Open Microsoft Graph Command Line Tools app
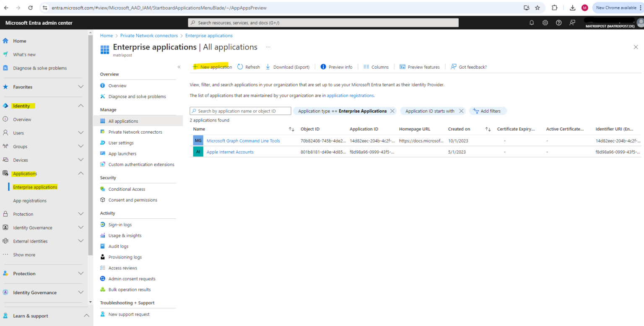Image resolution: width=644 pixels, height=326 pixels. pyautogui.click(x=243, y=140)
